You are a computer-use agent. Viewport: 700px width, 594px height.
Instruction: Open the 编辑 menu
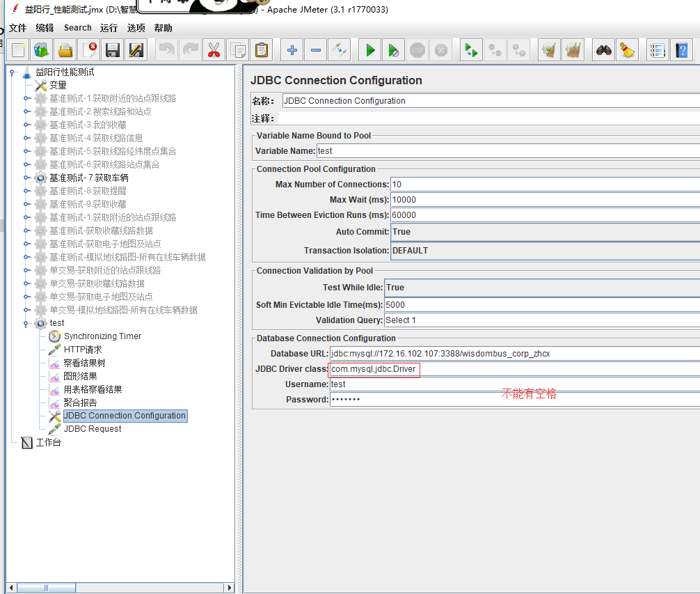coord(45,28)
